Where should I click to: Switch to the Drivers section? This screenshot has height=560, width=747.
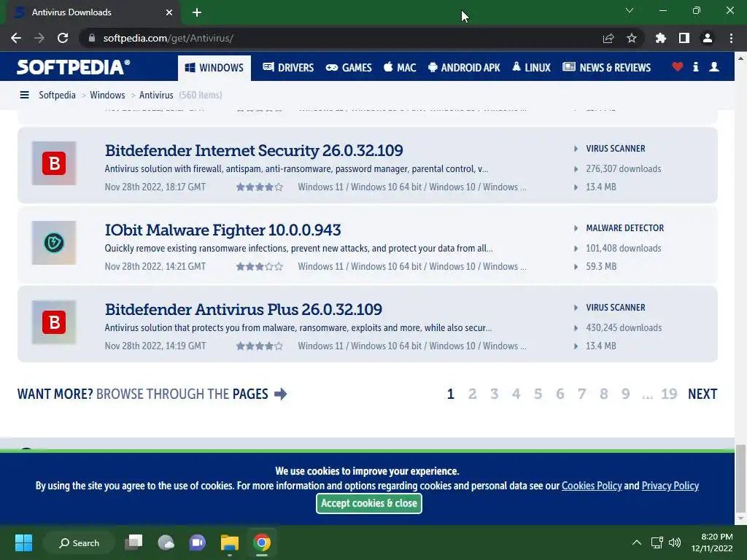288,68
